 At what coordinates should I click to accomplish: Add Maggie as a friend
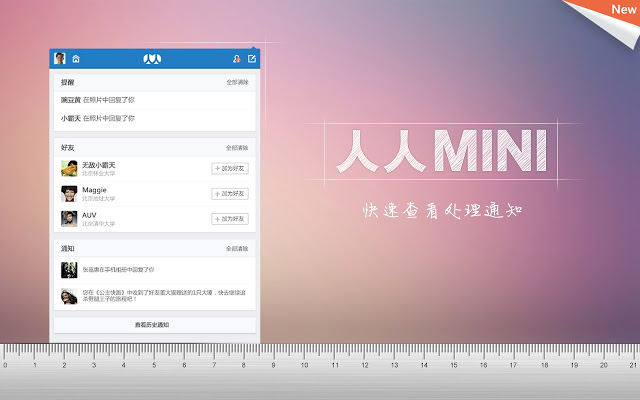230,194
